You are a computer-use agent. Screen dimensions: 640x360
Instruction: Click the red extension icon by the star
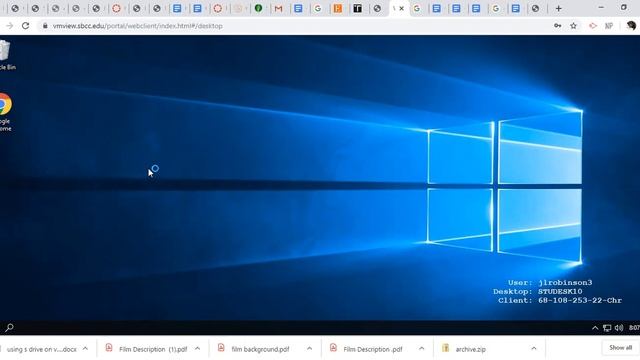point(593,26)
